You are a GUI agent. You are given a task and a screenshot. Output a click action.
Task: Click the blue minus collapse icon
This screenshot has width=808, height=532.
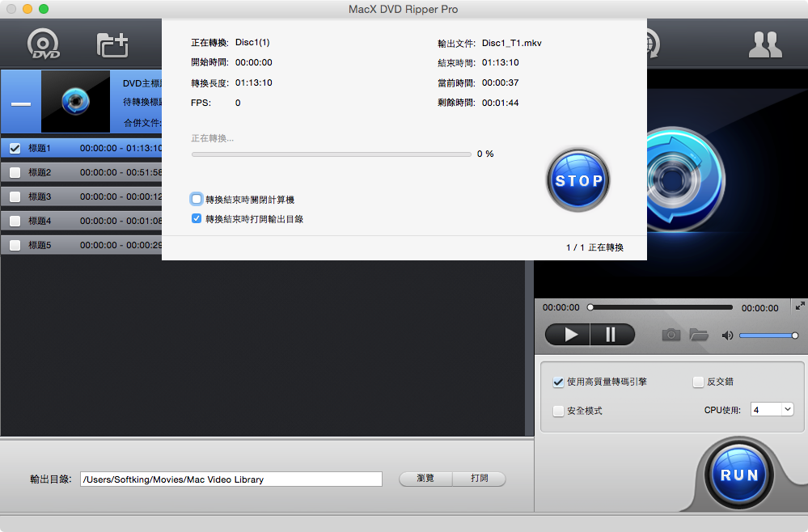pos(21,104)
